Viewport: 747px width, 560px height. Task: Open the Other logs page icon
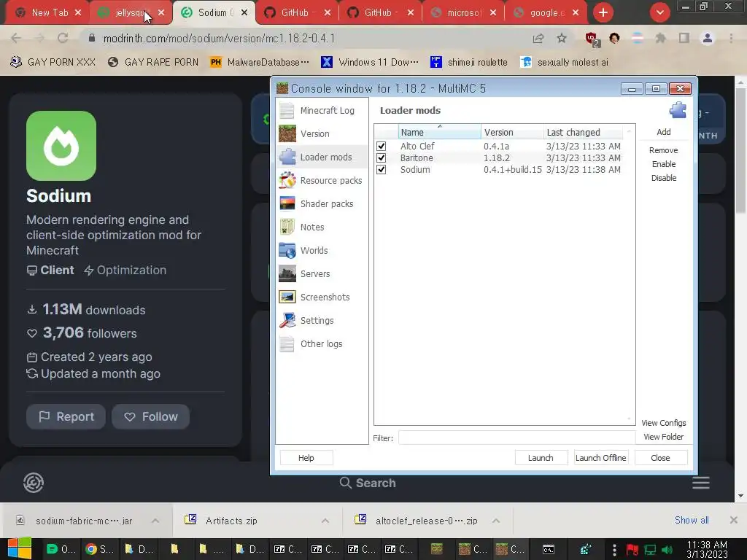click(287, 344)
